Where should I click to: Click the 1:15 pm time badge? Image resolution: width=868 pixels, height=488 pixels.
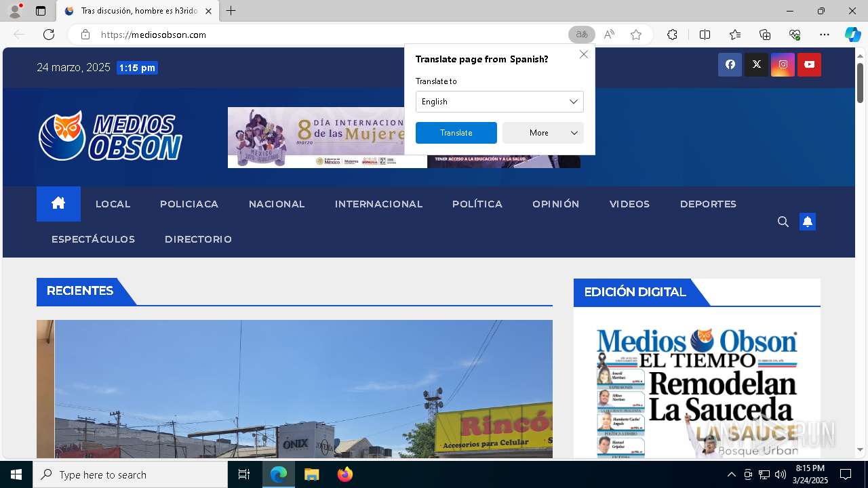pyautogui.click(x=137, y=68)
